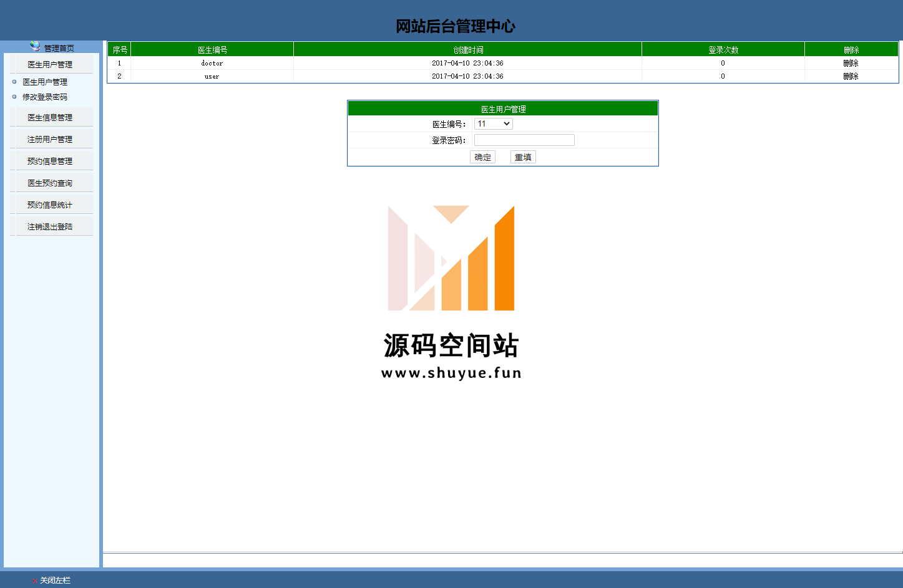Screen dimensions: 903x588
Task: Click the doctor row's 2017-04-10 23:04:36 timestamp
Action: pyautogui.click(x=467, y=63)
